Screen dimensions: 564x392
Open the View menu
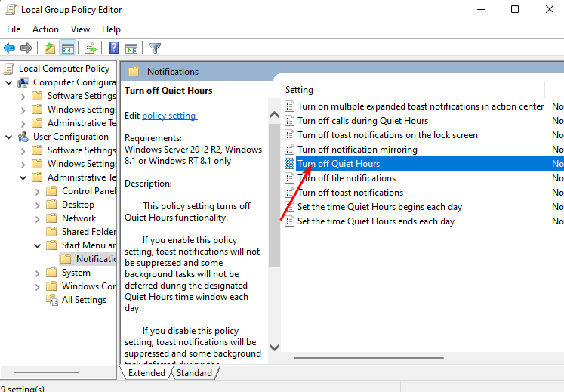80,29
